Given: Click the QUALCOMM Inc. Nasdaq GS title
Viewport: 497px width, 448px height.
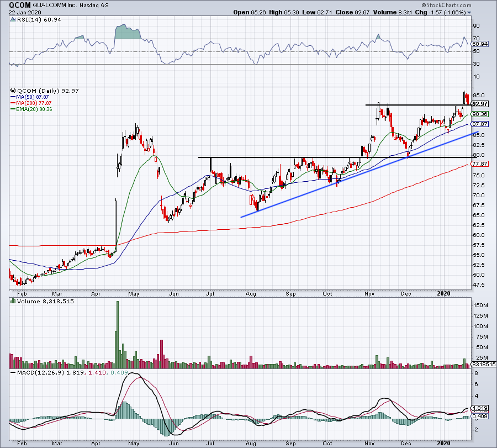Looking at the screenshot, I should 71,6.
